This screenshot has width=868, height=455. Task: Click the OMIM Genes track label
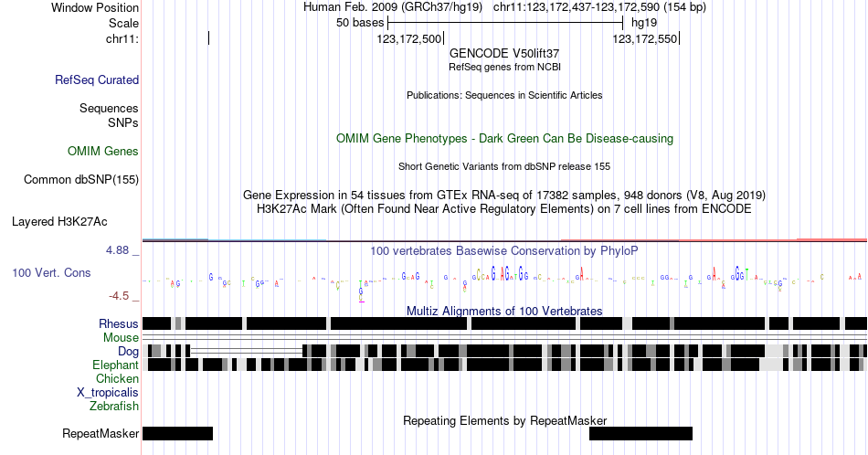(x=103, y=151)
